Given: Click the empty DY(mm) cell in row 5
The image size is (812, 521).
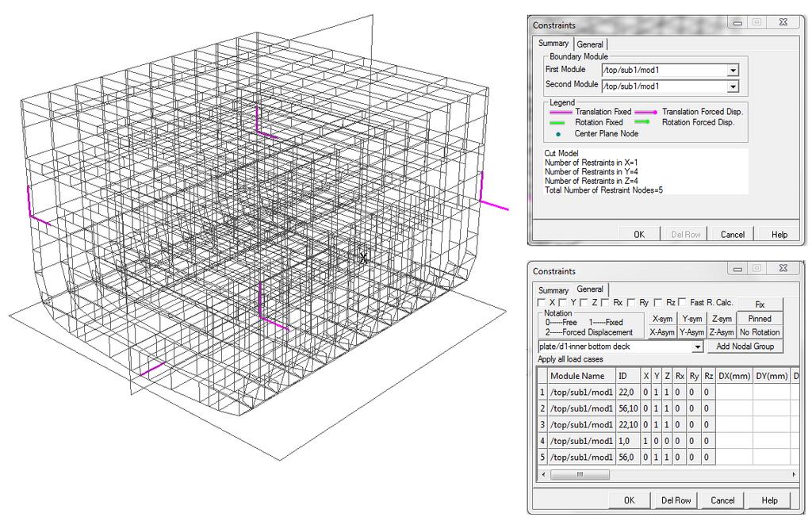Looking at the screenshot, I should tap(771, 458).
